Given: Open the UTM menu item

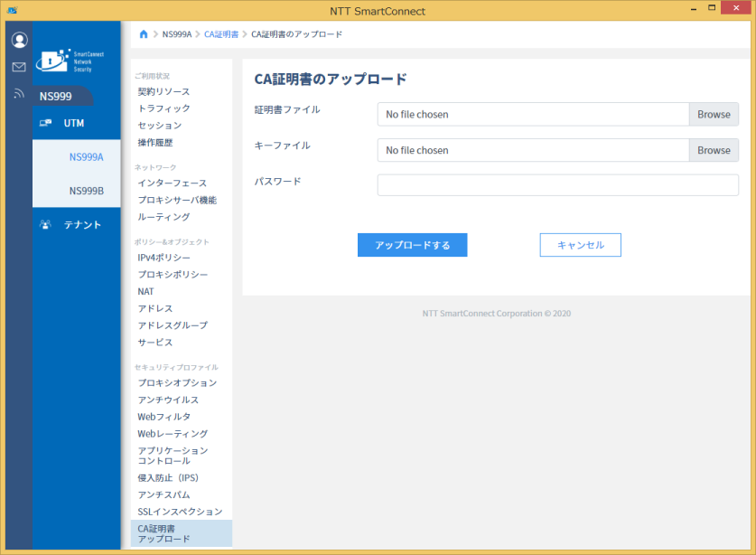Looking at the screenshot, I should 76,123.
